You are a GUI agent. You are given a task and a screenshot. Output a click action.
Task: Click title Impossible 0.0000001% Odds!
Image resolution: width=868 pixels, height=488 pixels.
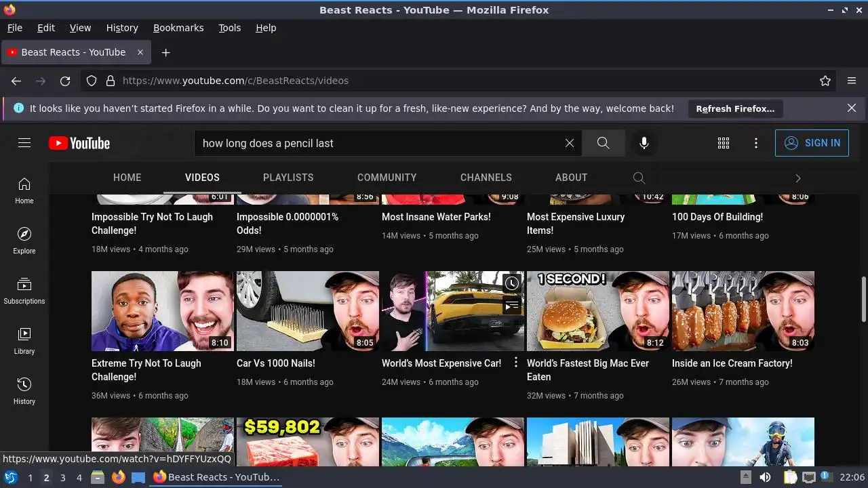288,224
